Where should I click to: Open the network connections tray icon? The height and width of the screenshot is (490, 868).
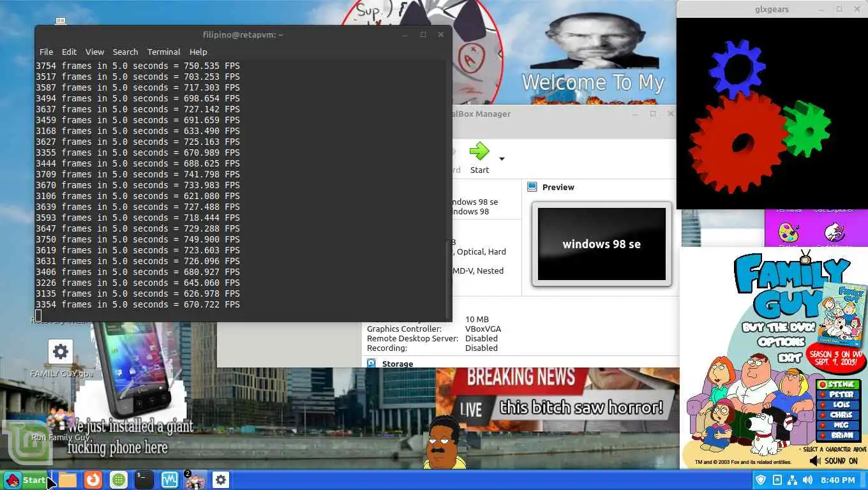pos(792,480)
